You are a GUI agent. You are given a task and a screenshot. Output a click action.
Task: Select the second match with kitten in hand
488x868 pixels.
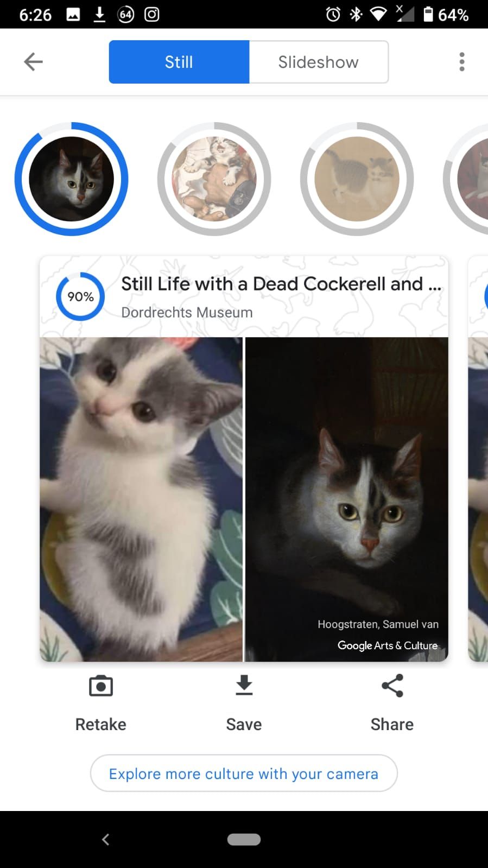click(214, 179)
